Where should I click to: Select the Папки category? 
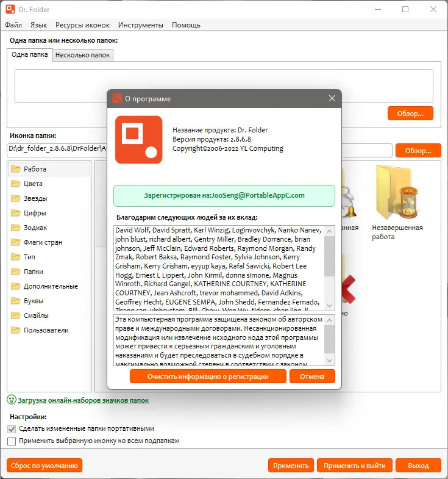coord(49,272)
